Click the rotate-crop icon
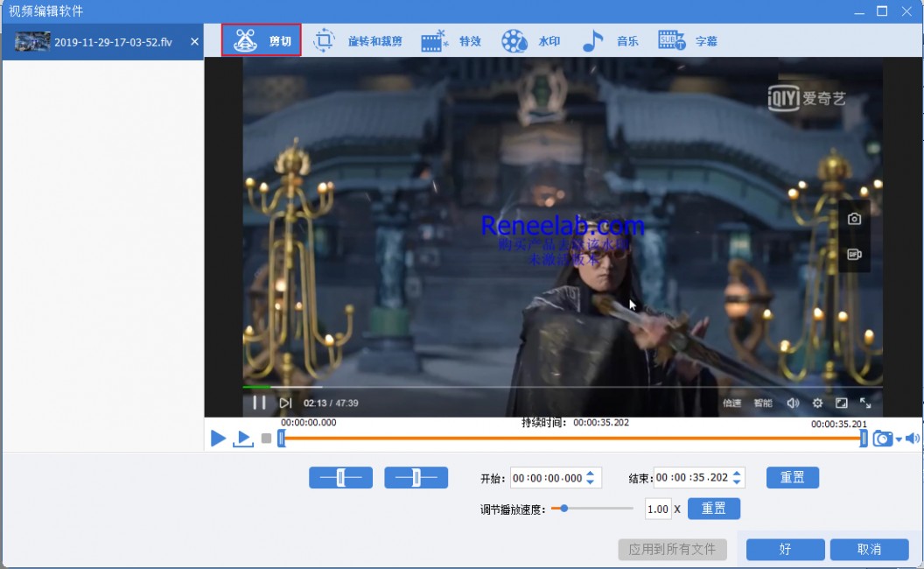 click(323, 40)
